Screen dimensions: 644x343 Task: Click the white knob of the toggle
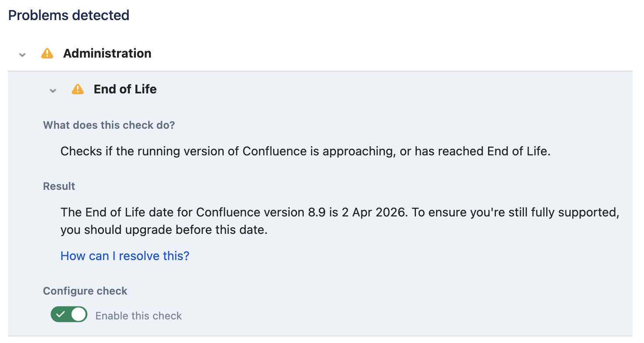coord(78,315)
